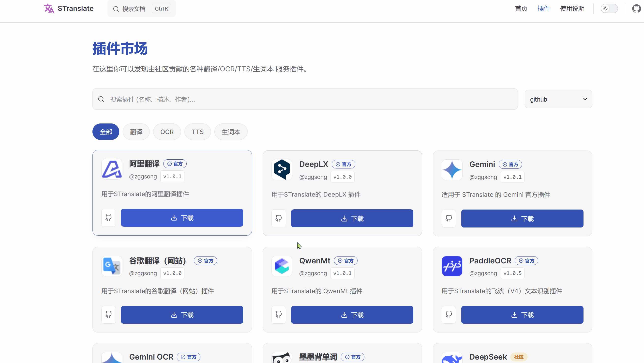The height and width of the screenshot is (363, 644).
Task: Expand the github download source dropdown
Action: pos(558,99)
